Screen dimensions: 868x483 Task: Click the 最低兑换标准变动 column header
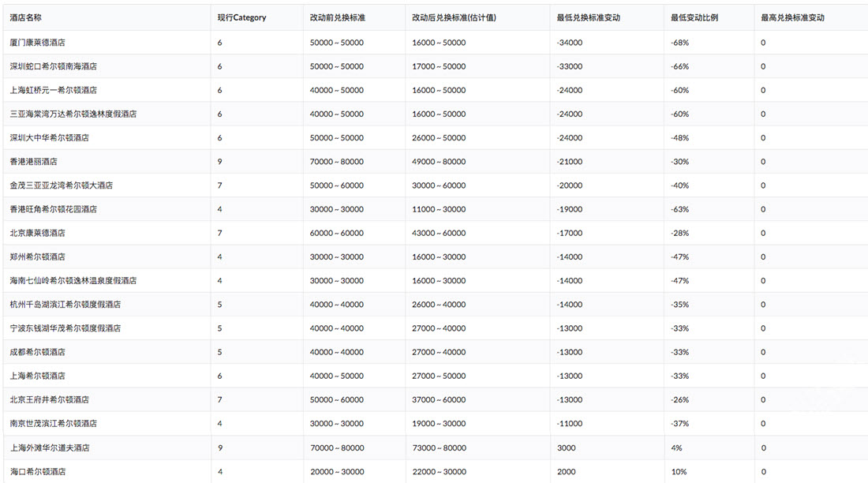(x=589, y=17)
